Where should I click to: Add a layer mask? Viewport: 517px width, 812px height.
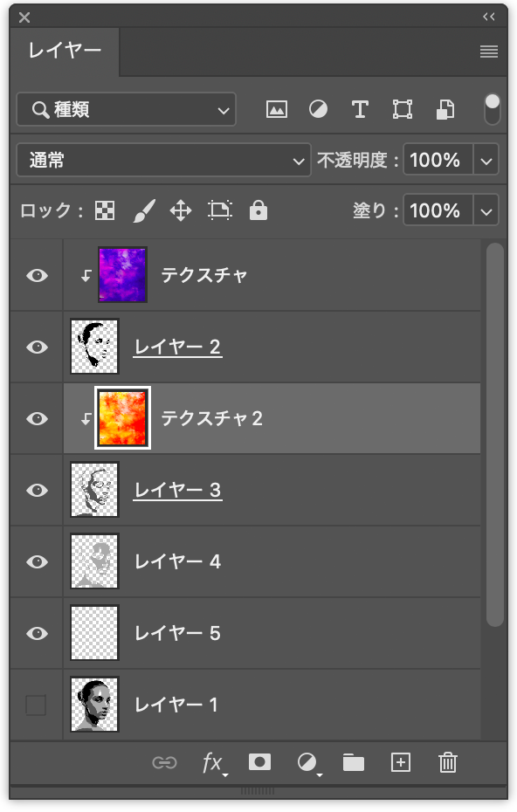click(259, 762)
